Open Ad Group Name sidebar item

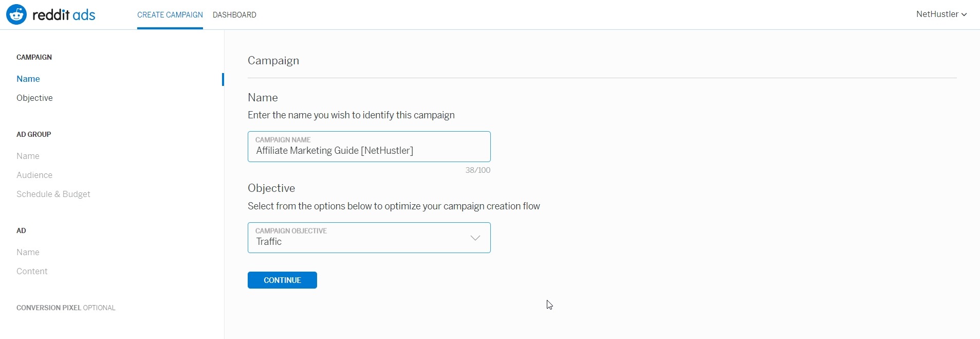coord(28,156)
